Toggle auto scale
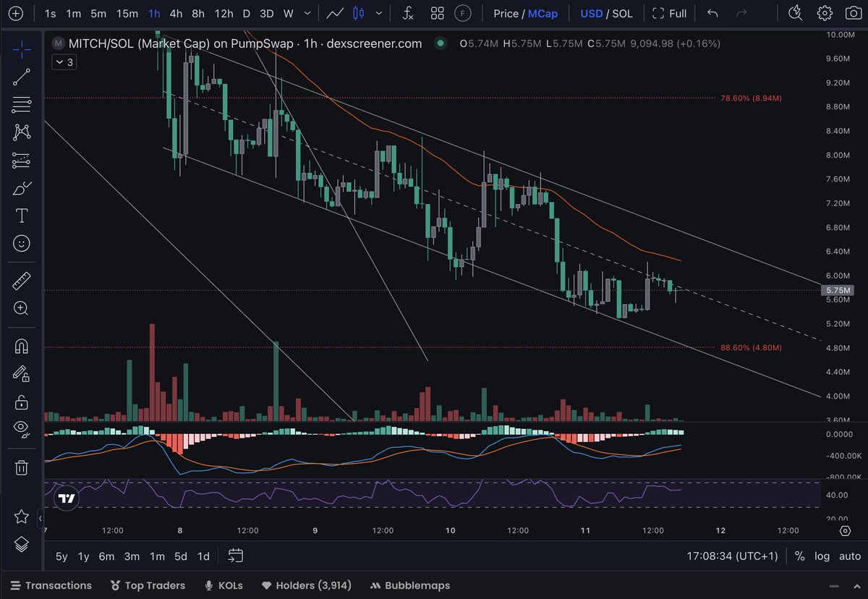The image size is (868, 599). pos(850,556)
